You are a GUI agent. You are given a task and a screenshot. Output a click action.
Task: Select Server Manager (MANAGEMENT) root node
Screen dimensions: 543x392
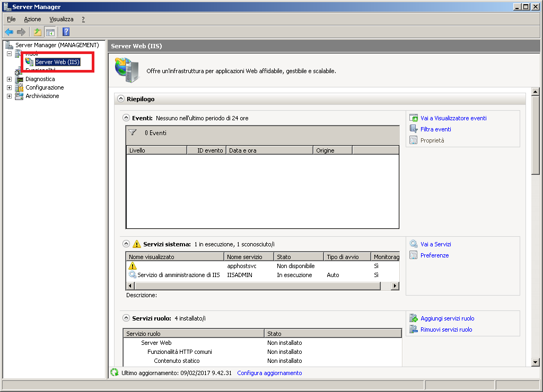point(57,45)
